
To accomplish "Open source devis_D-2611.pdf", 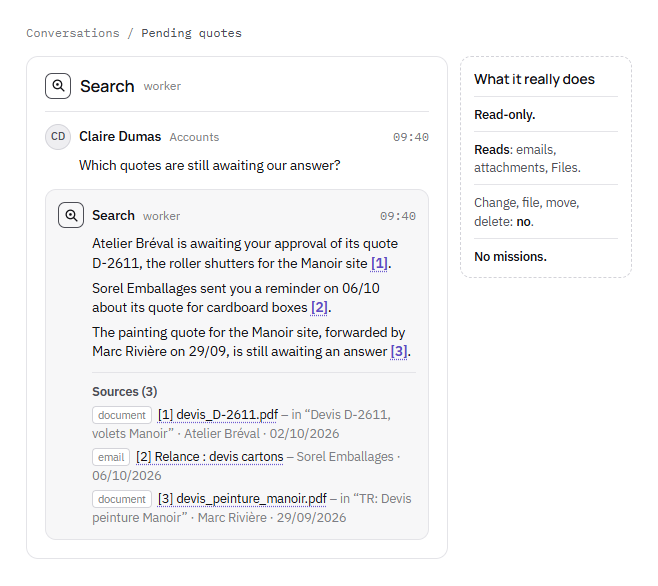I will [x=218, y=415].
